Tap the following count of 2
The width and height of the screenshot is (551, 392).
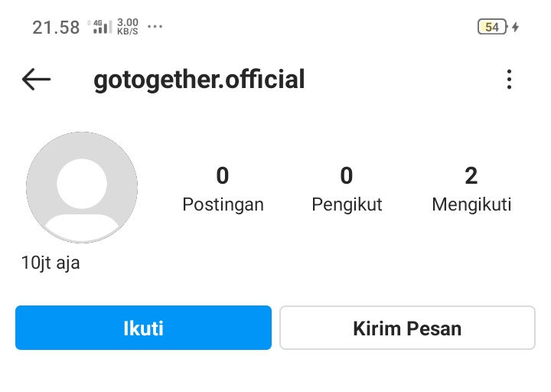click(471, 176)
